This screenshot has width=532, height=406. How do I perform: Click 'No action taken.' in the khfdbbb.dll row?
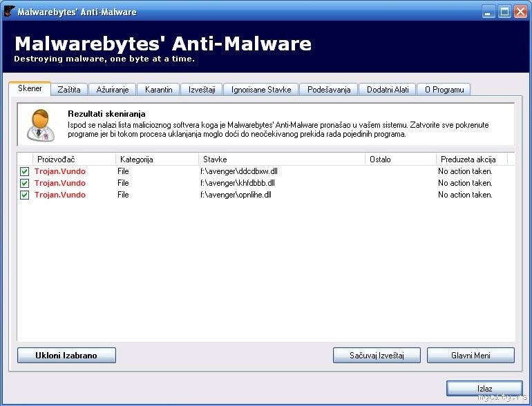465,183
